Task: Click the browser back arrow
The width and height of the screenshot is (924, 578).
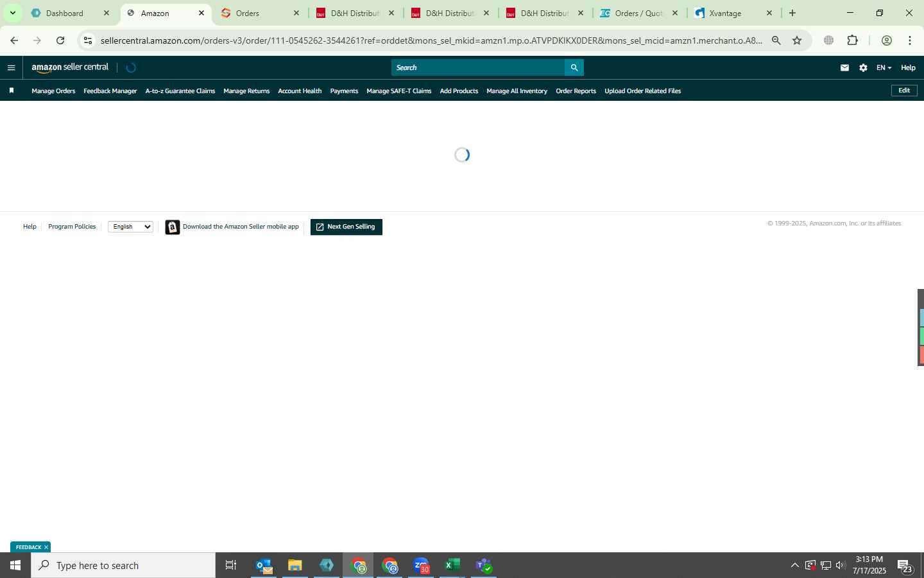Action: point(14,40)
